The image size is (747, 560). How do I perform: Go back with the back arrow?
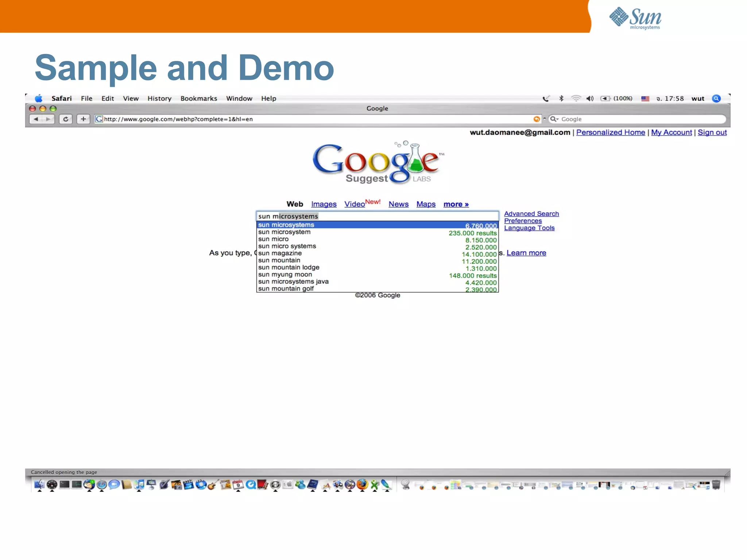(x=36, y=119)
